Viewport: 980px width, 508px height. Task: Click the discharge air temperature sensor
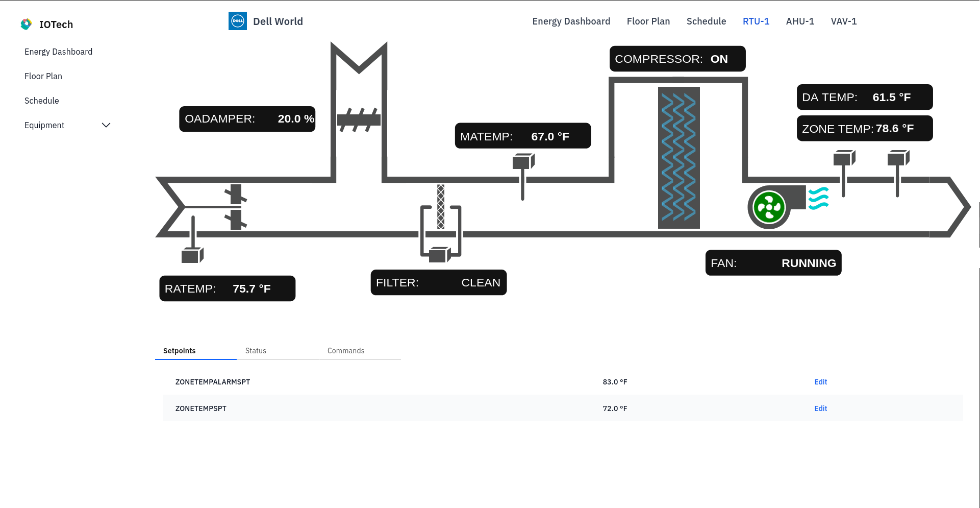844,173
